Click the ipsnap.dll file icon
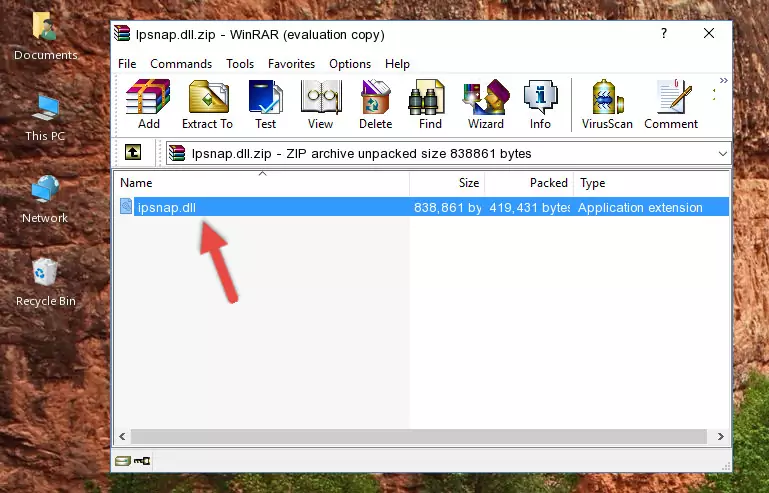 126,207
